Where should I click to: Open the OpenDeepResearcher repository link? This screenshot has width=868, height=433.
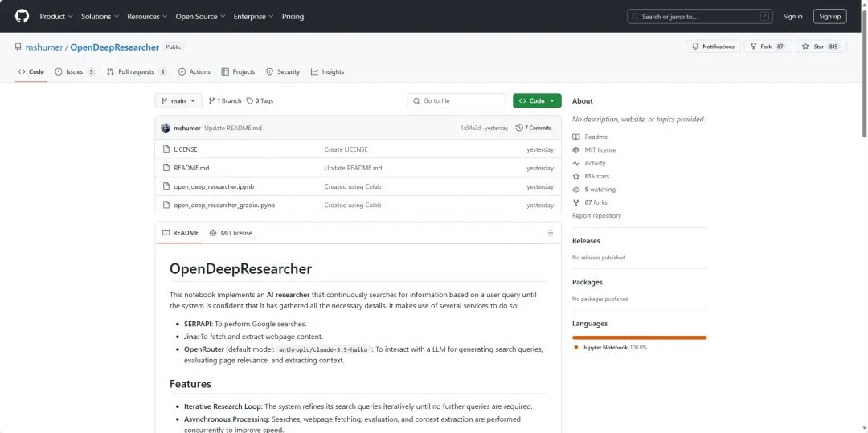[115, 47]
